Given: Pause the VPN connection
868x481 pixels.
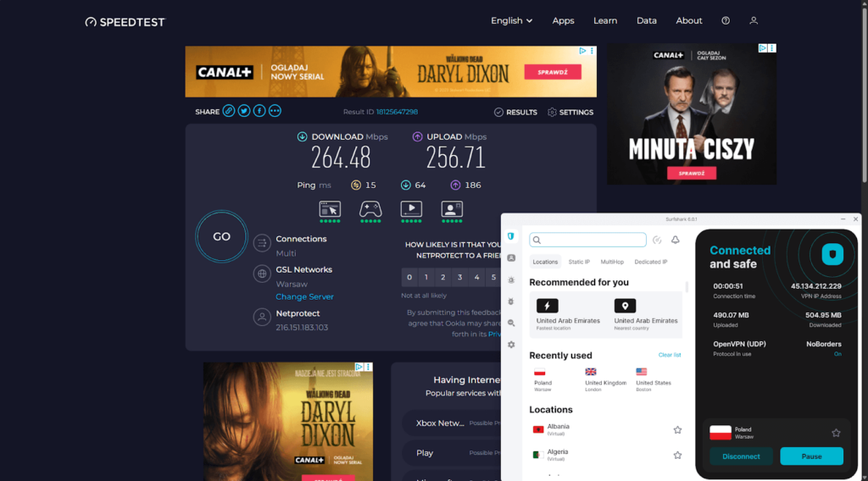Looking at the screenshot, I should click(x=811, y=456).
